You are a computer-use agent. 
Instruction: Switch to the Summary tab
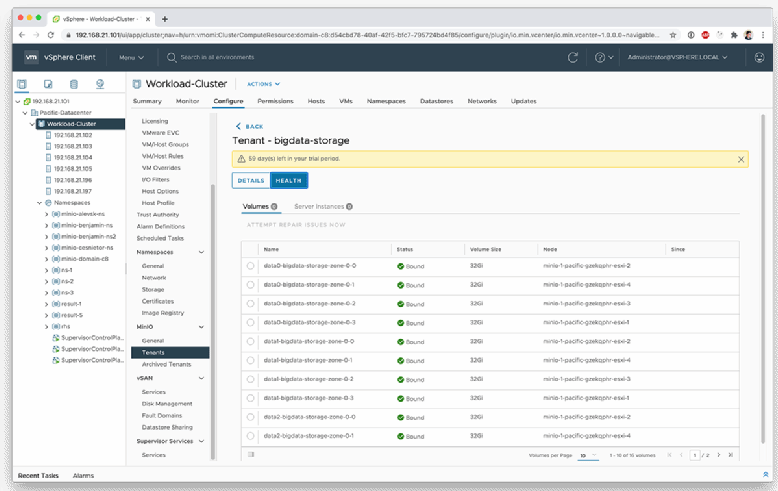coord(147,101)
